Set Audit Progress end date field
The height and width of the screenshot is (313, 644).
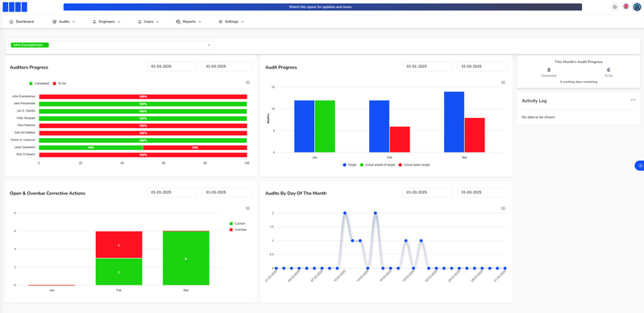click(482, 67)
